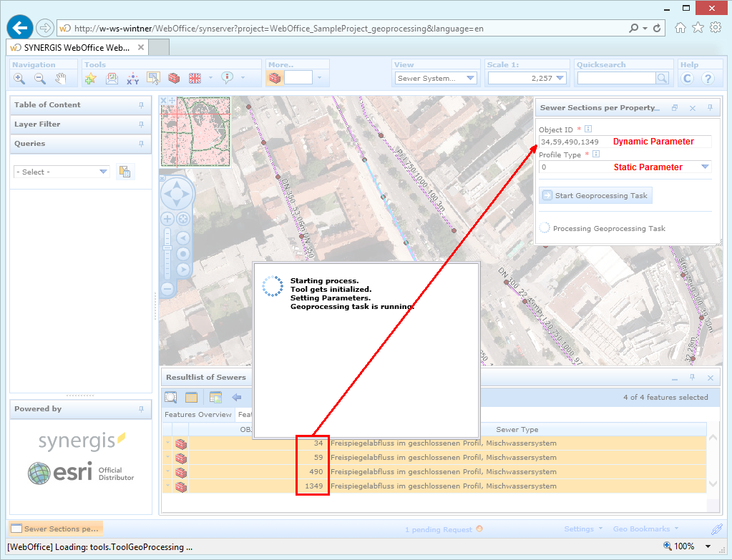Zoom to selection in Resultlist of Sewers
This screenshot has height=560, width=732.
click(x=170, y=396)
